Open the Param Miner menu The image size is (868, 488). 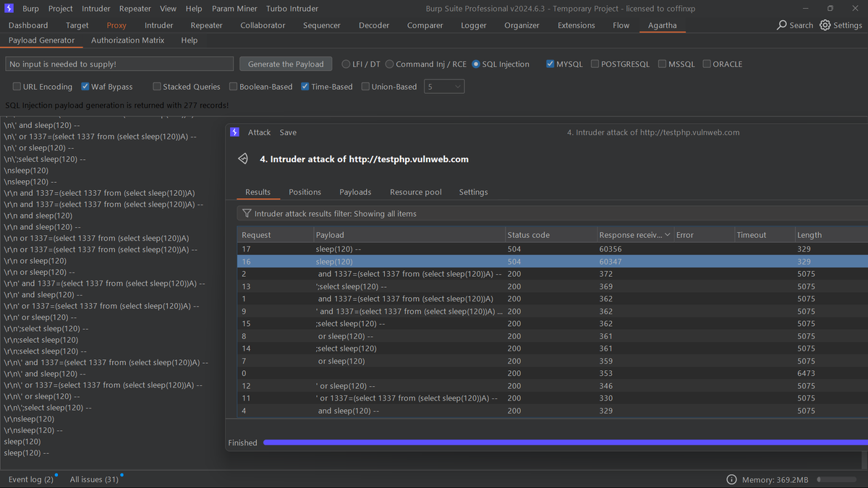point(233,9)
